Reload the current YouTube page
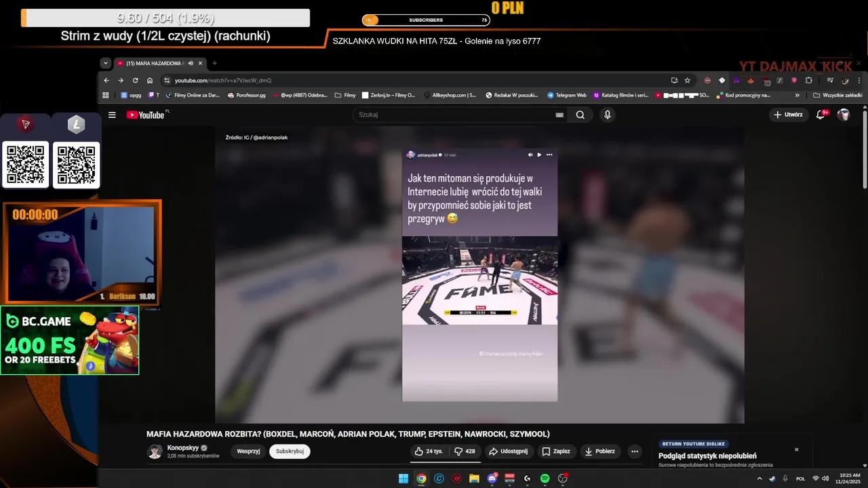The width and height of the screenshot is (868, 488). tap(135, 80)
